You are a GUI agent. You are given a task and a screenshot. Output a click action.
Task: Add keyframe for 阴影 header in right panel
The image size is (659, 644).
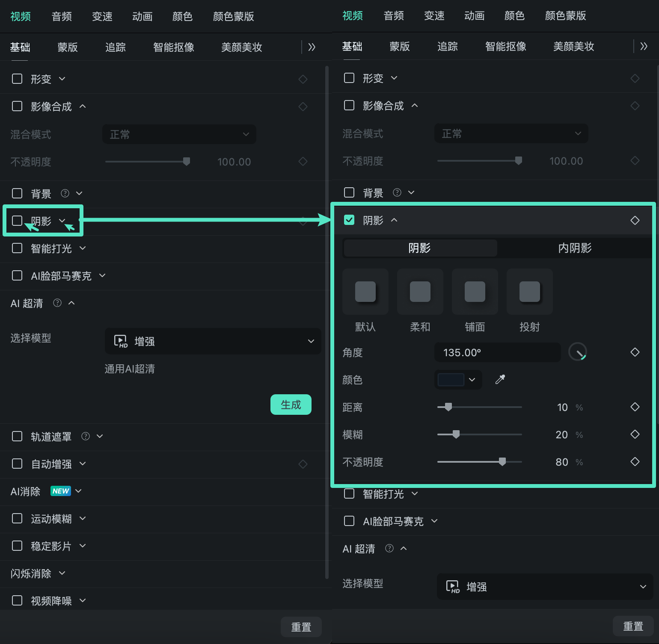(635, 220)
